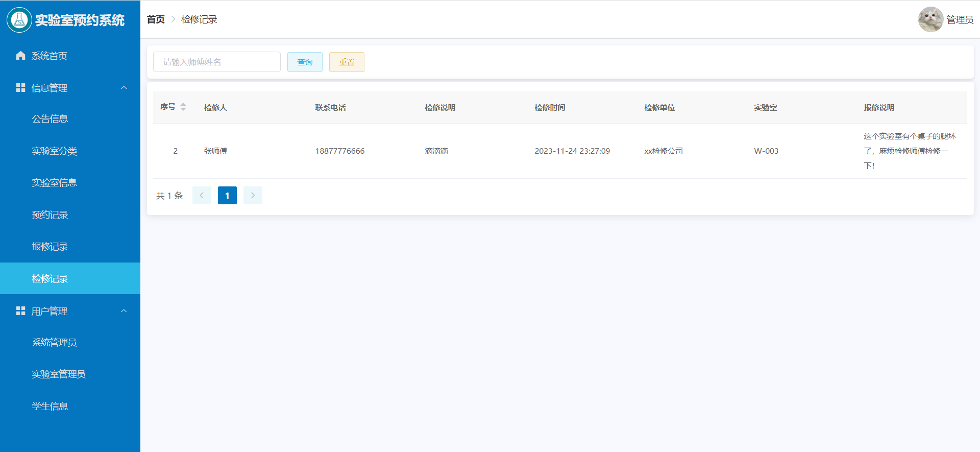Click the repair note starting 这个实验室有个桌子
The width and height of the screenshot is (980, 452).
point(910,151)
